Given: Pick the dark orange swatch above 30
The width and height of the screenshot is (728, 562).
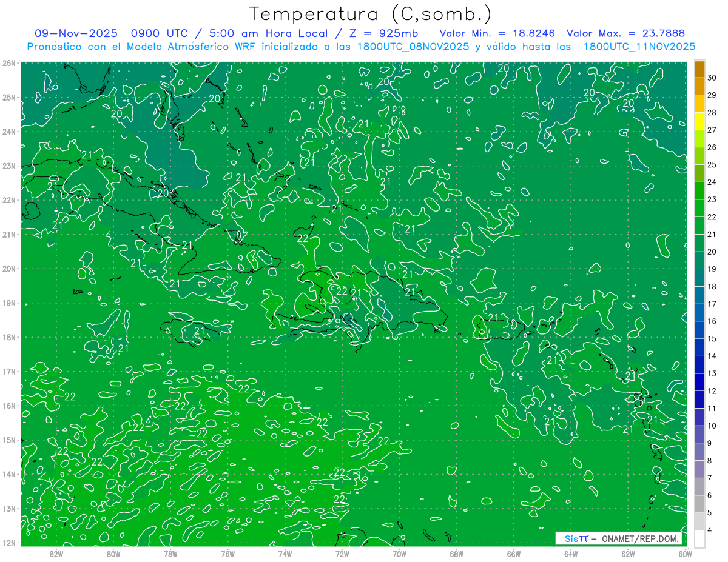Looking at the screenshot, I should click(x=699, y=70).
